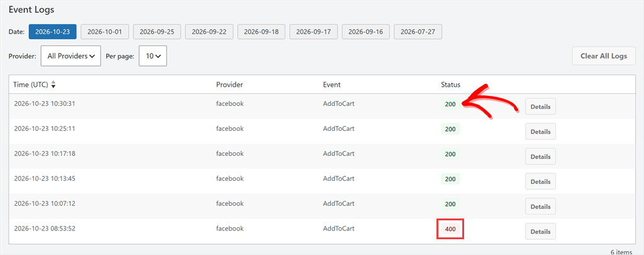Click timestamp 2026-10-23 10:17:18

pyautogui.click(x=45, y=154)
